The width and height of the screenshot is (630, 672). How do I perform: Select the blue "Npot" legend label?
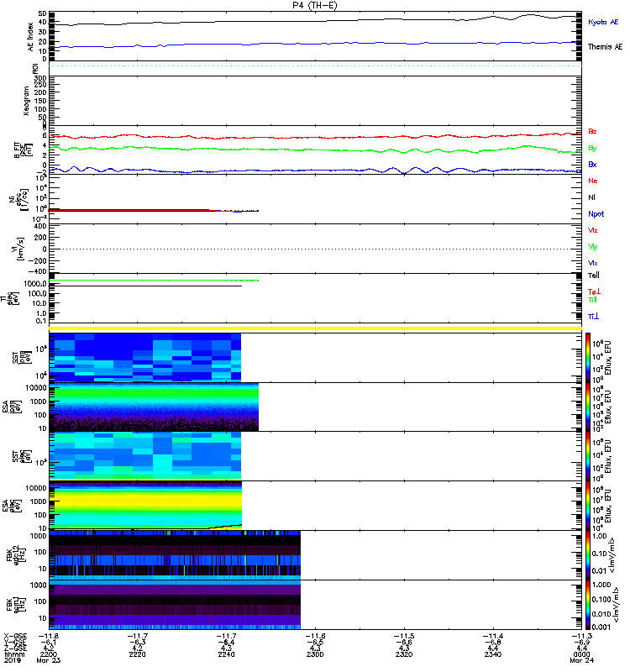(x=596, y=214)
